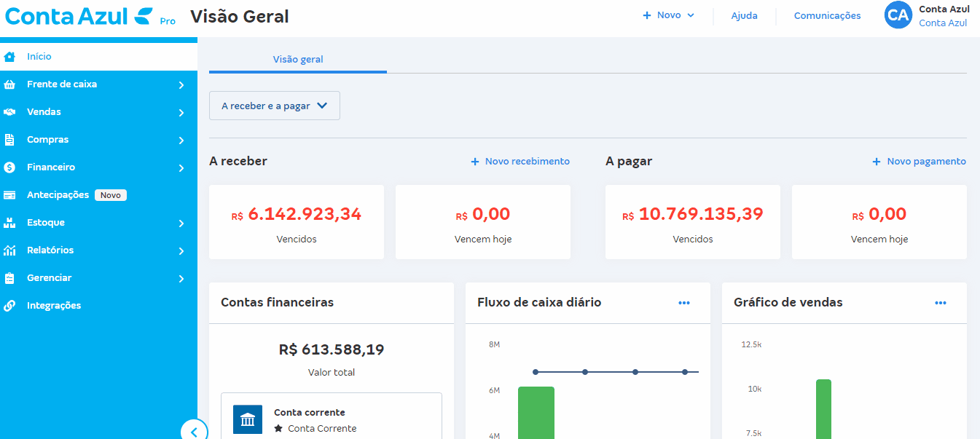The image size is (980, 439).
Task: Click the Novo pagamento link
Action: pyautogui.click(x=918, y=161)
